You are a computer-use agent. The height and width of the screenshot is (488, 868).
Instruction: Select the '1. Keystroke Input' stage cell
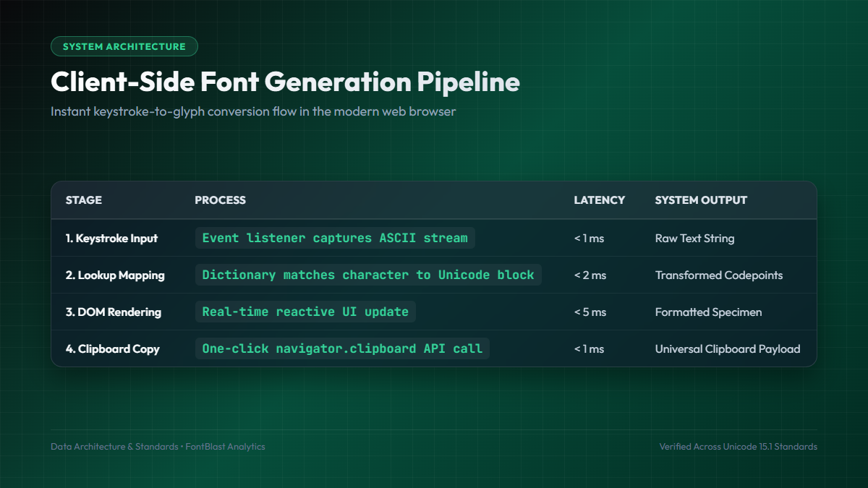(x=112, y=238)
